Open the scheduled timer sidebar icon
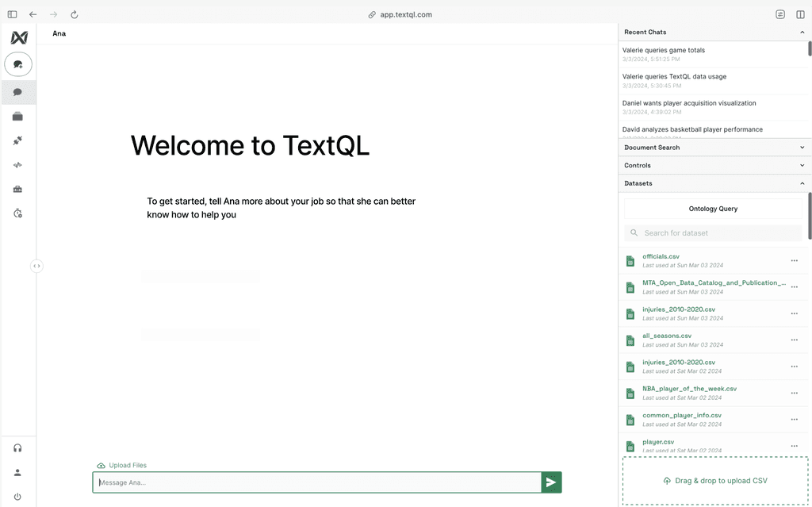Viewport: 812px width, 507px height. 17,213
